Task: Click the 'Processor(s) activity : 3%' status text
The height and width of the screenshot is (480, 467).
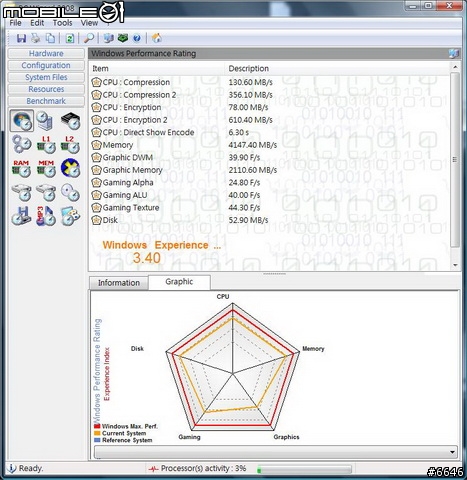Action: coord(203,468)
